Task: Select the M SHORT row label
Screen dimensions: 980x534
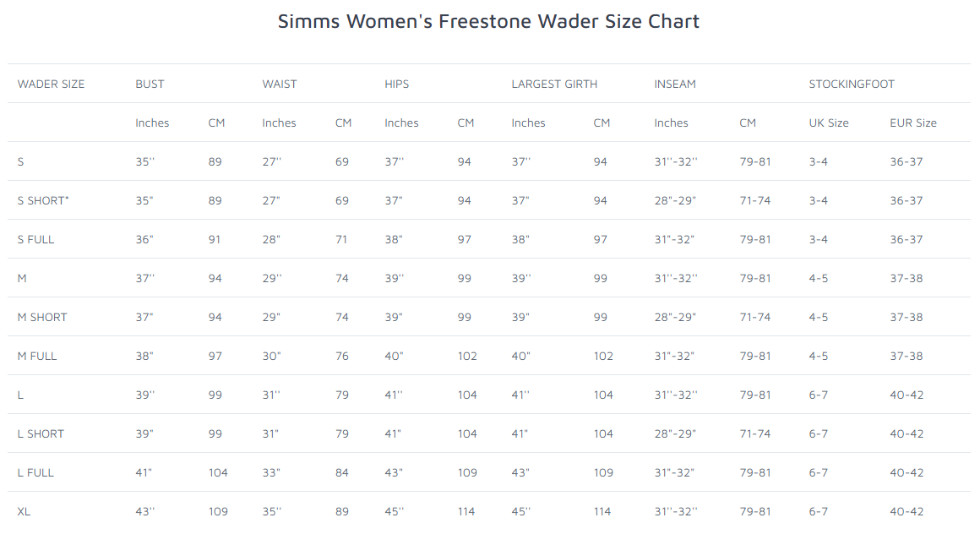Action: 42,317
